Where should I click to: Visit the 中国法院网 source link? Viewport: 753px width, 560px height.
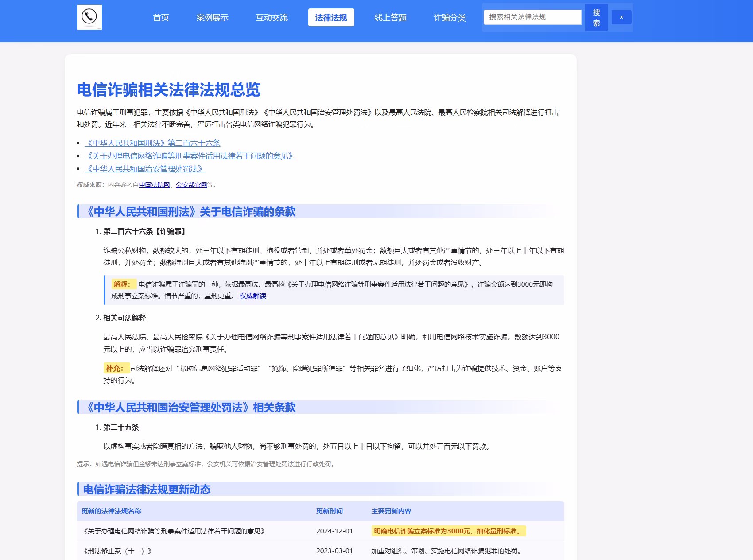(153, 186)
